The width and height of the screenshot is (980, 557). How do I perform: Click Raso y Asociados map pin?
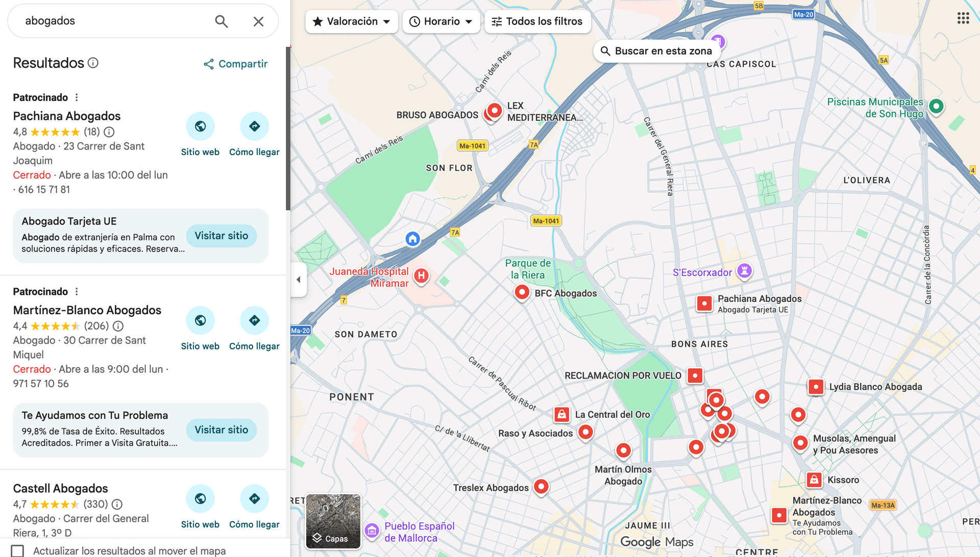tap(585, 433)
